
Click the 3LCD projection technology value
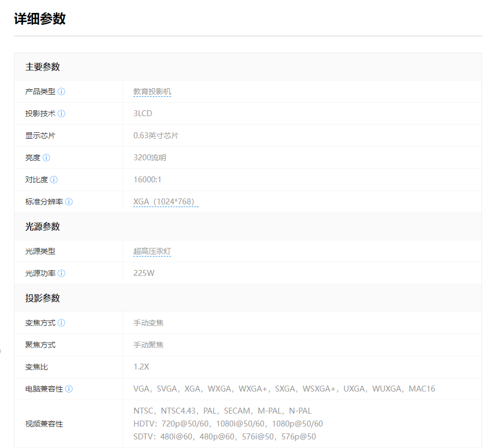[143, 113]
